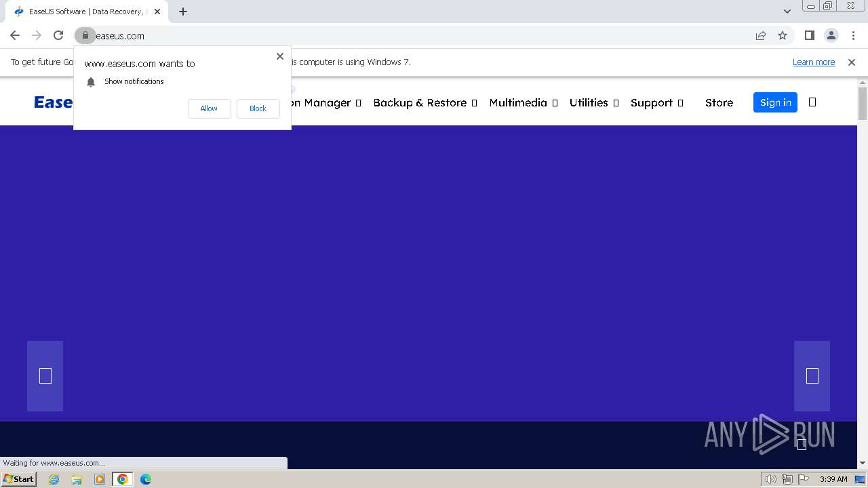Close the EaseUS Software tab
This screenshot has height=488, width=868.
click(157, 12)
